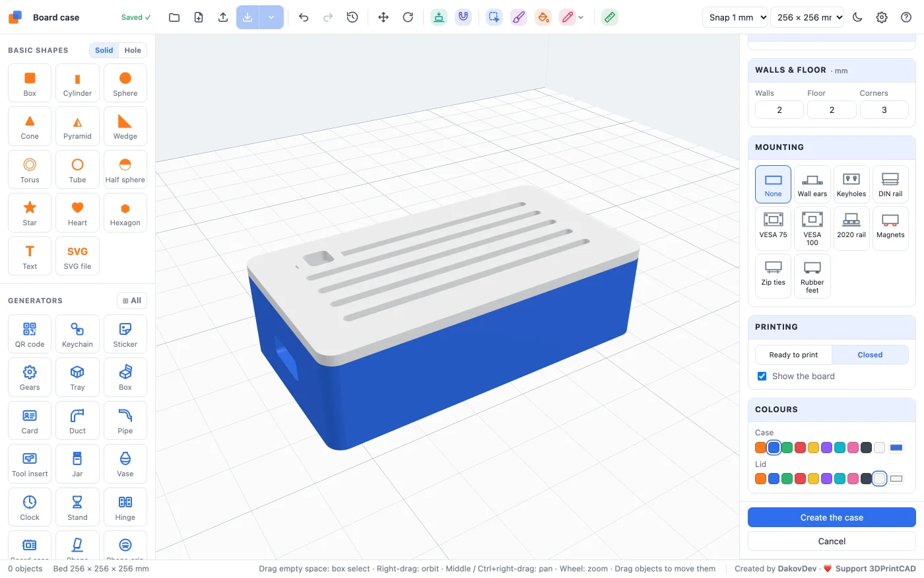
Task: Select the move tool (four arrows)
Action: 383,17
